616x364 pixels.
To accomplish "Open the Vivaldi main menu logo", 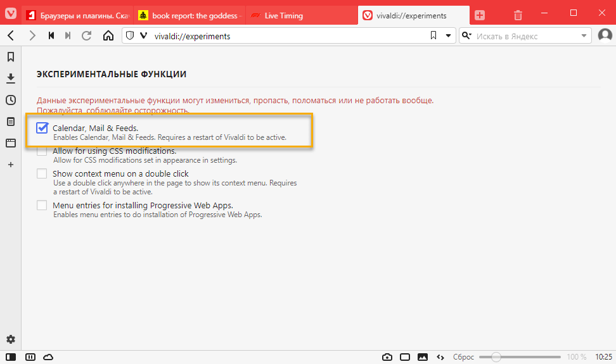I will [11, 13].
